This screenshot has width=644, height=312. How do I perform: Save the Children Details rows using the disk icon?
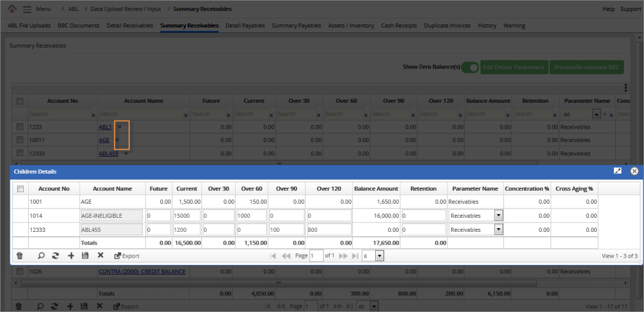point(86,256)
